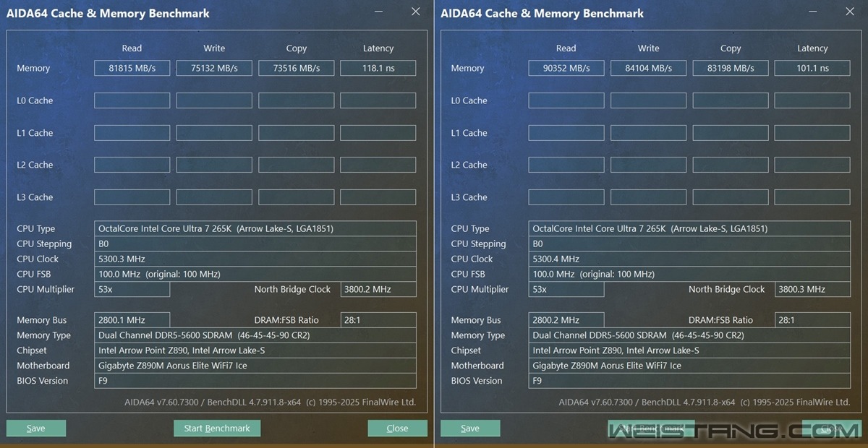868x448 pixels.
Task: Click the CPU FSB 100.0 MHz value, left window
Action: tap(255, 274)
